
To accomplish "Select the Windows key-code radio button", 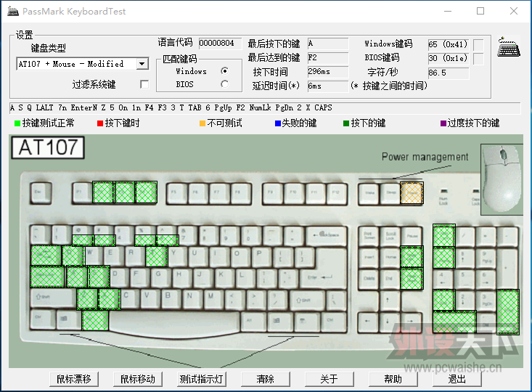I will coord(224,71).
